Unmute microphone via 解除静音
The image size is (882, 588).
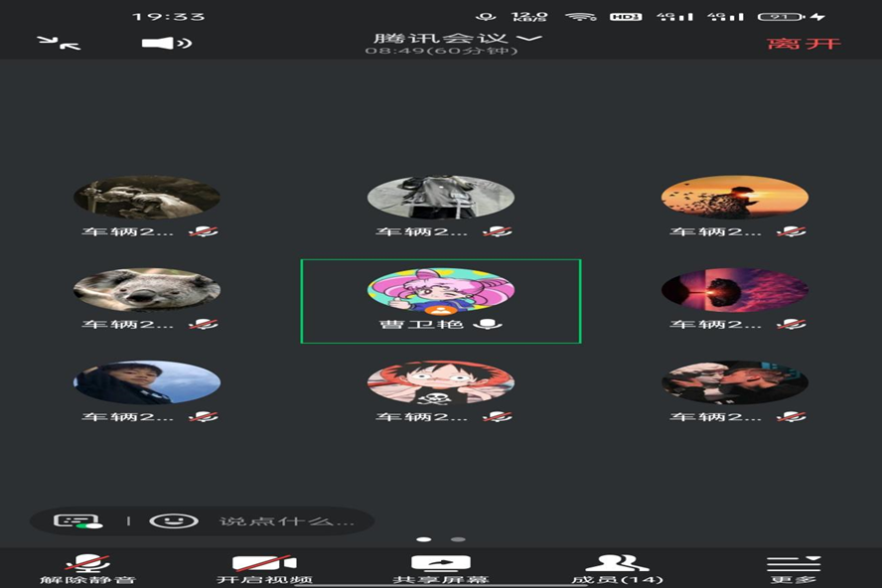point(87,568)
